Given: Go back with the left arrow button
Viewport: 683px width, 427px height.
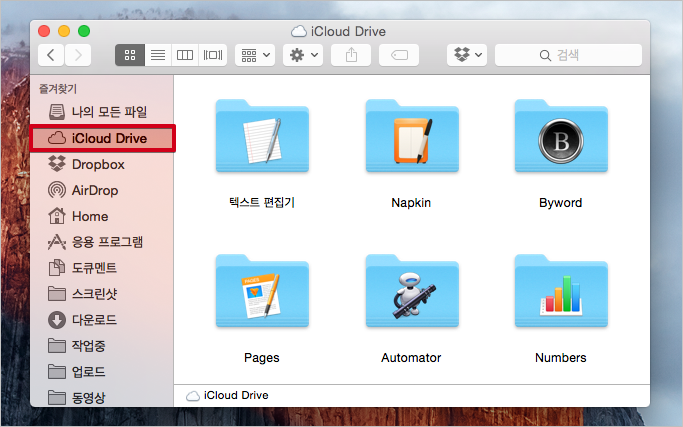Looking at the screenshot, I should click(x=51, y=55).
